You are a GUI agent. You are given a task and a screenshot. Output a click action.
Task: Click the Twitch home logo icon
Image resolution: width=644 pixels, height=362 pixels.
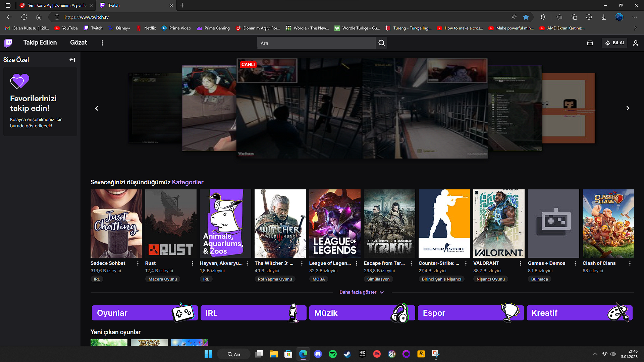point(9,43)
